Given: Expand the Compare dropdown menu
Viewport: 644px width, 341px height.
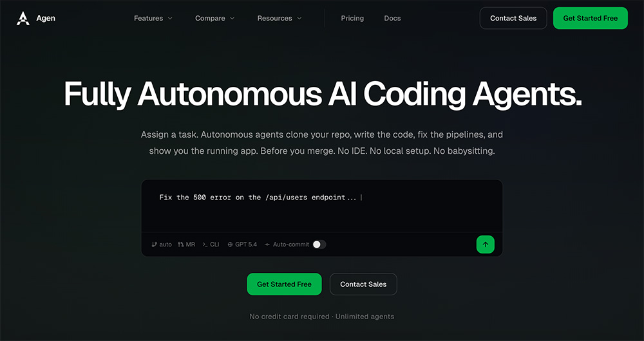Looking at the screenshot, I should pos(214,18).
